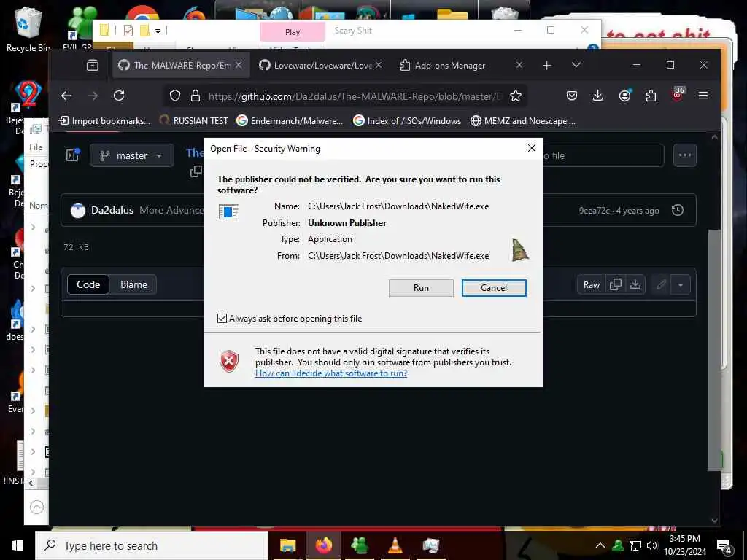Open Firefox View icon left of tabs

pos(93,65)
